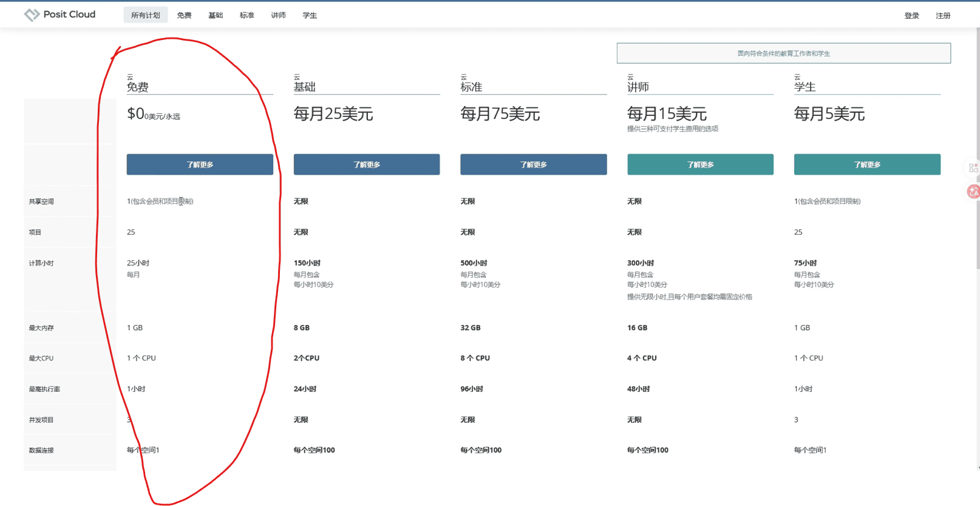Click the page vertical scrollbar
980x506 pixels.
[x=977, y=149]
